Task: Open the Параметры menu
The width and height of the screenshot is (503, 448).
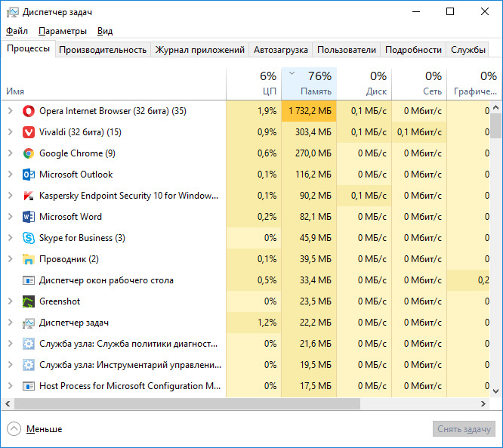Action: click(x=63, y=31)
